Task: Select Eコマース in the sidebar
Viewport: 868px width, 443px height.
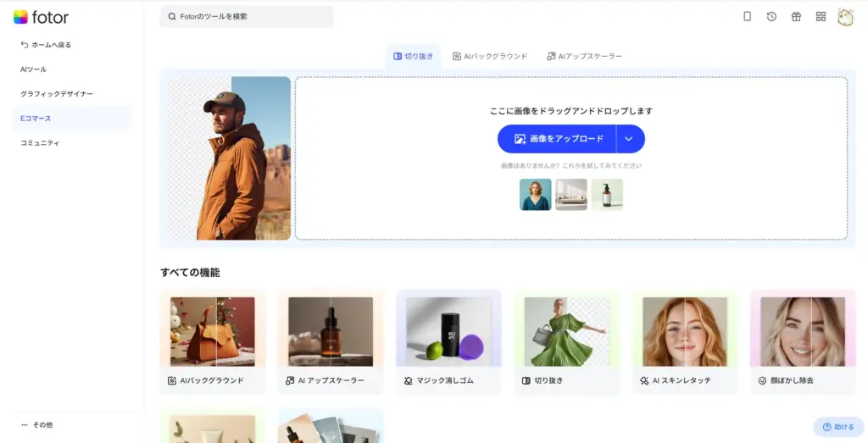Action: click(71, 119)
